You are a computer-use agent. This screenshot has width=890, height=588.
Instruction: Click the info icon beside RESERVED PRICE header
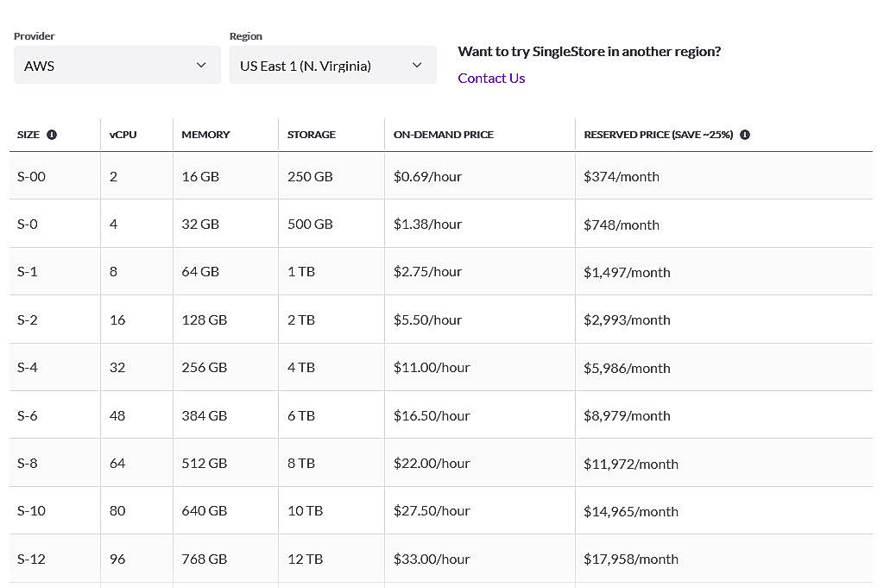(744, 135)
